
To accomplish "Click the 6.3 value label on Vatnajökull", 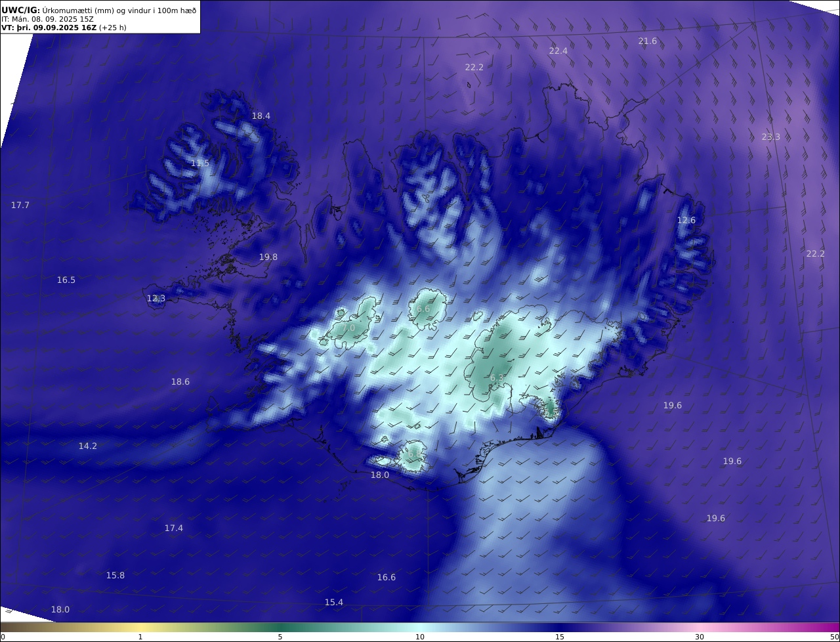I will point(497,377).
